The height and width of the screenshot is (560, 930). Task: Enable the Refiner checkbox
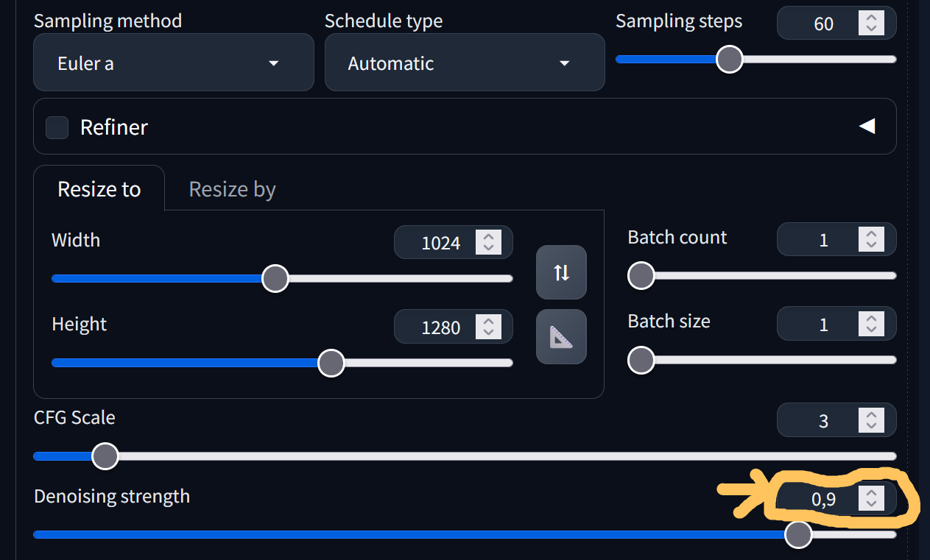[57, 127]
